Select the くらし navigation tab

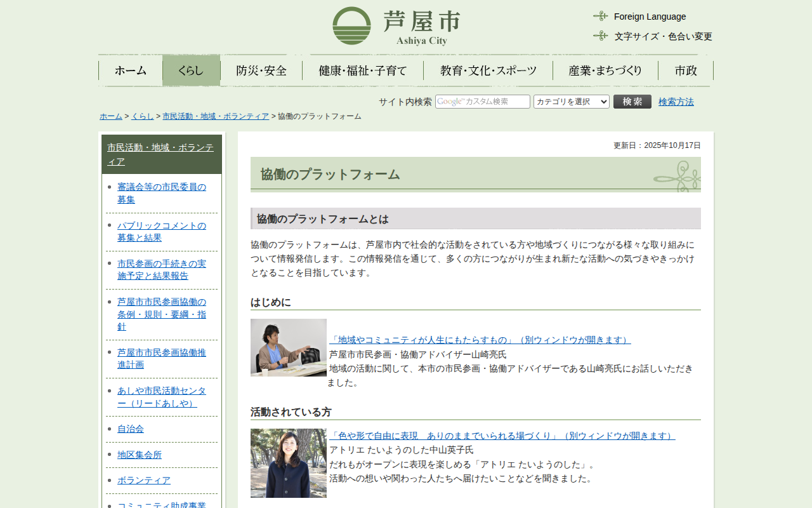click(x=191, y=70)
